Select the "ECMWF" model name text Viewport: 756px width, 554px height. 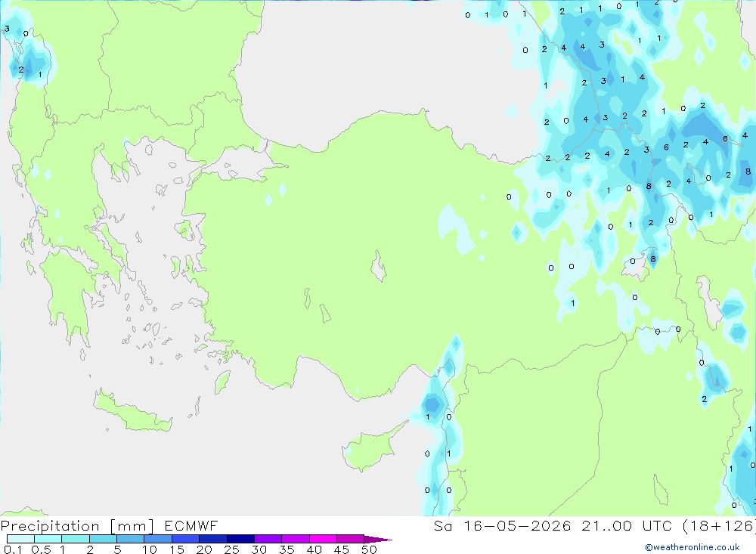tap(191, 525)
